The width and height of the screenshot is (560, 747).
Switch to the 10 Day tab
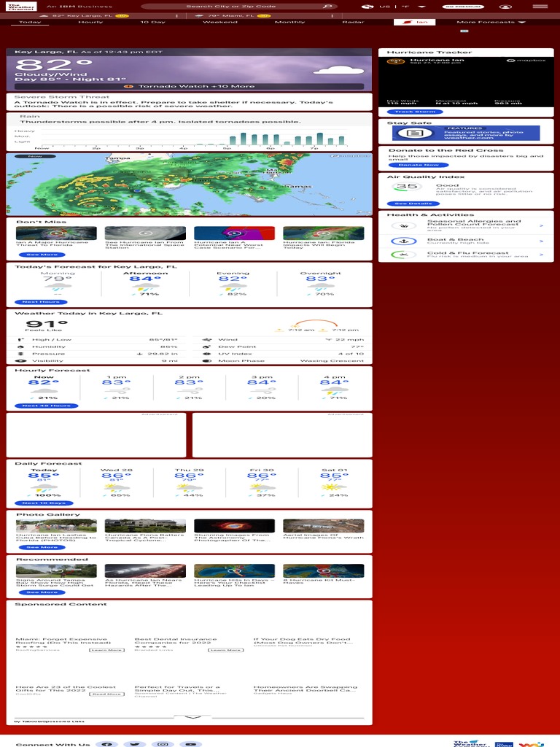tap(152, 22)
